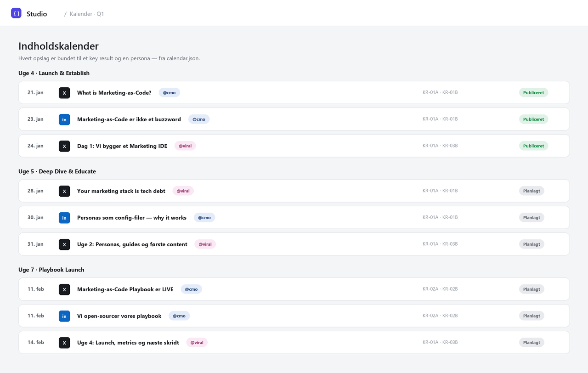Screen dimensions: 588x373
Task: Click 'KR-01A · KR-03B' on the 14. feb row
Action: pyautogui.click(x=440, y=343)
